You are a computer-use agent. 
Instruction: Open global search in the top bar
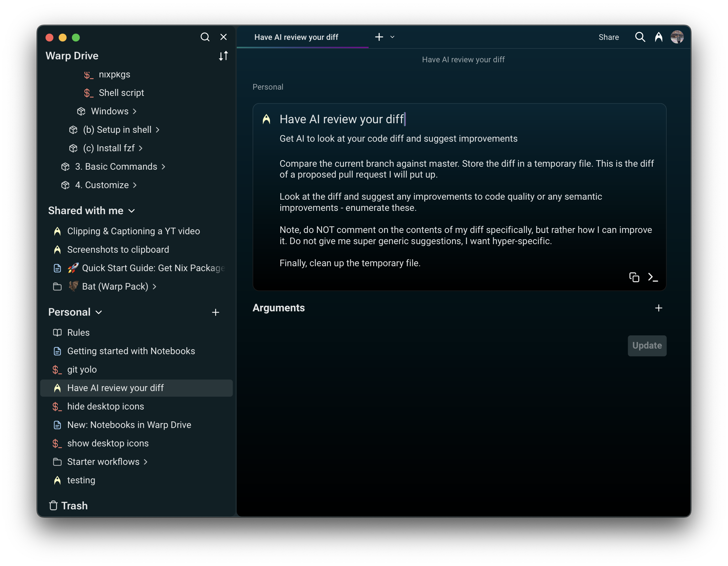coord(640,37)
